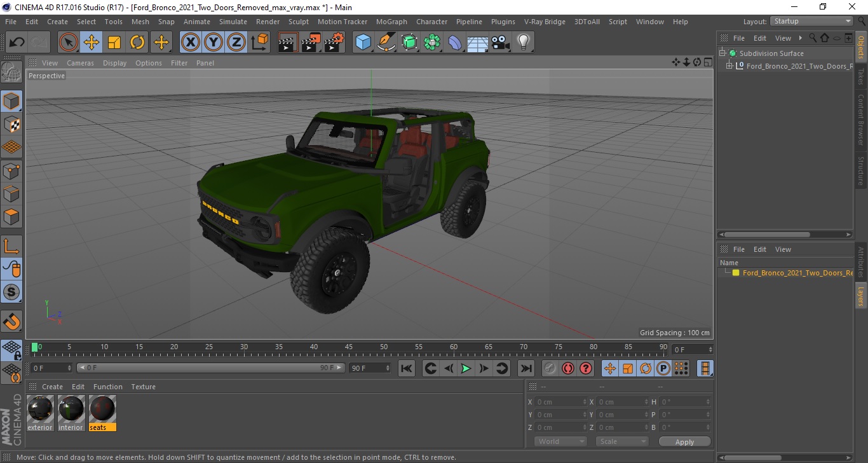Open the World coordinate dropdown
868x463 pixels.
coord(560,441)
